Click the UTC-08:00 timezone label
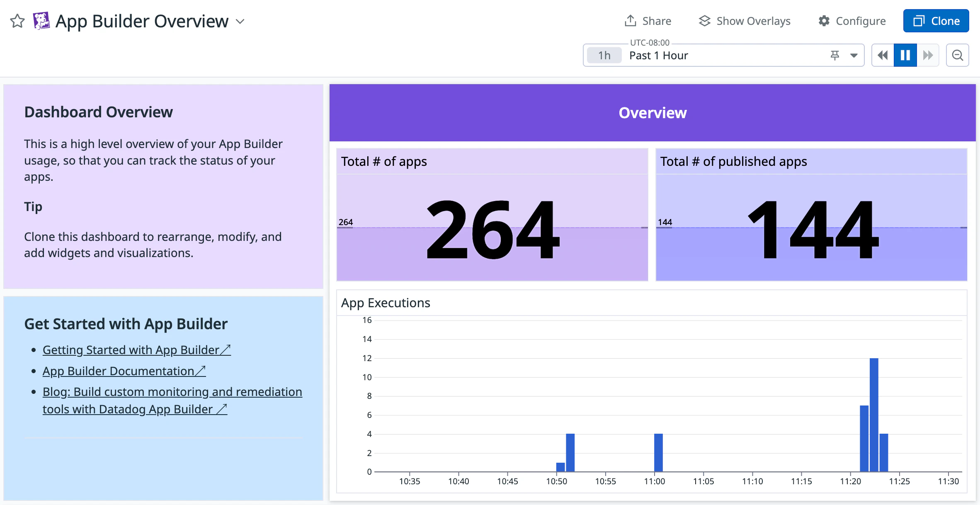Screen dimensions: 980x505 (650, 43)
